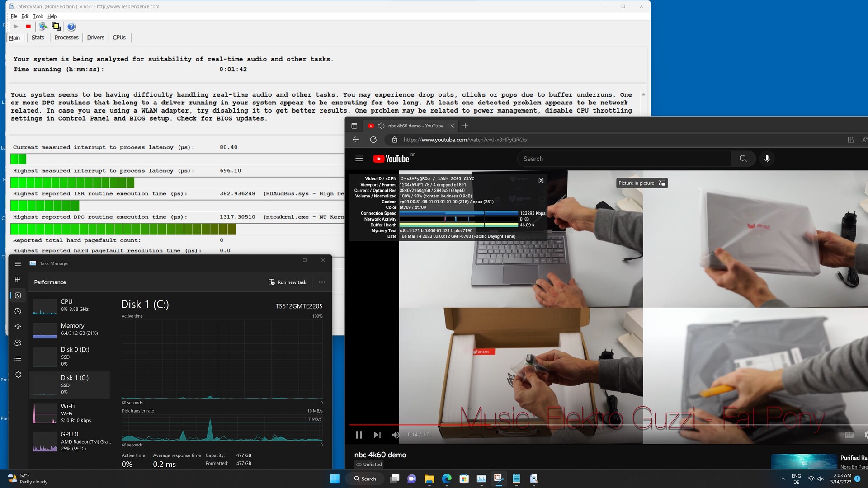Open App history in Task Manager sidebar
This screenshot has width=868, height=488.
coord(18,311)
